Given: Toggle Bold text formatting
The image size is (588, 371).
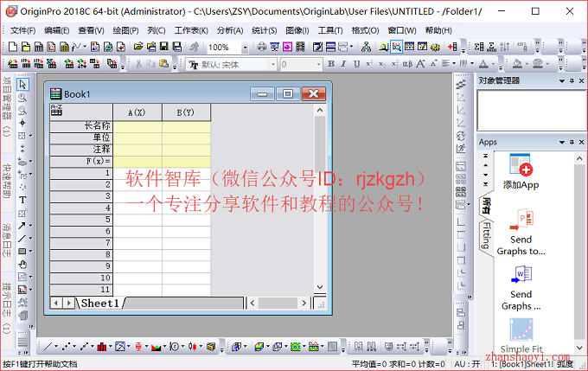Looking at the screenshot, I should 330,64.
